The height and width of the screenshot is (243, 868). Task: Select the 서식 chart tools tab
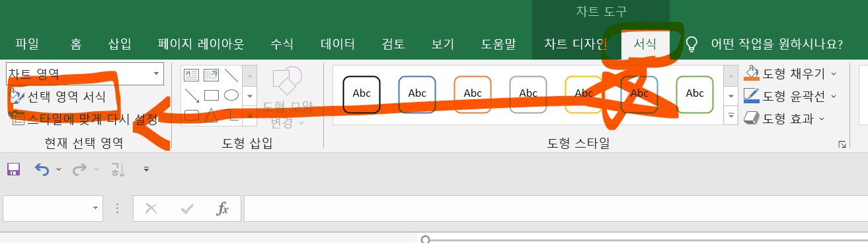pyautogui.click(x=645, y=44)
